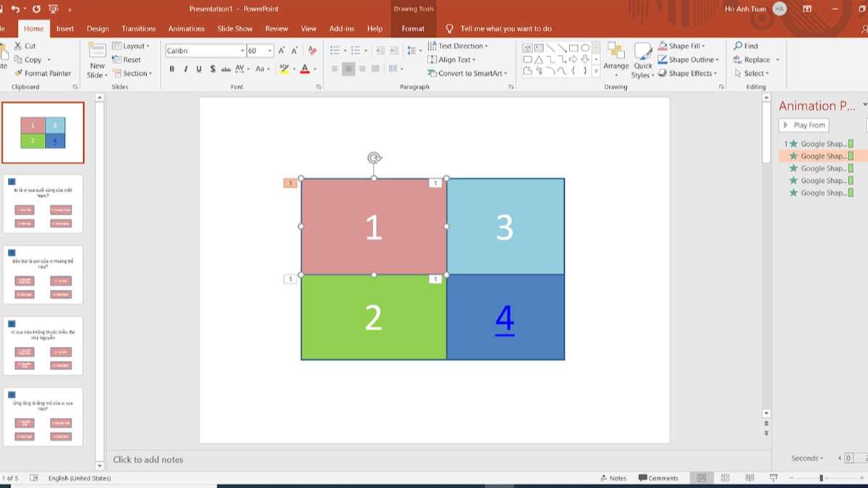Open the Insert ribbon tab
This screenshot has height=488, width=868.
click(65, 29)
